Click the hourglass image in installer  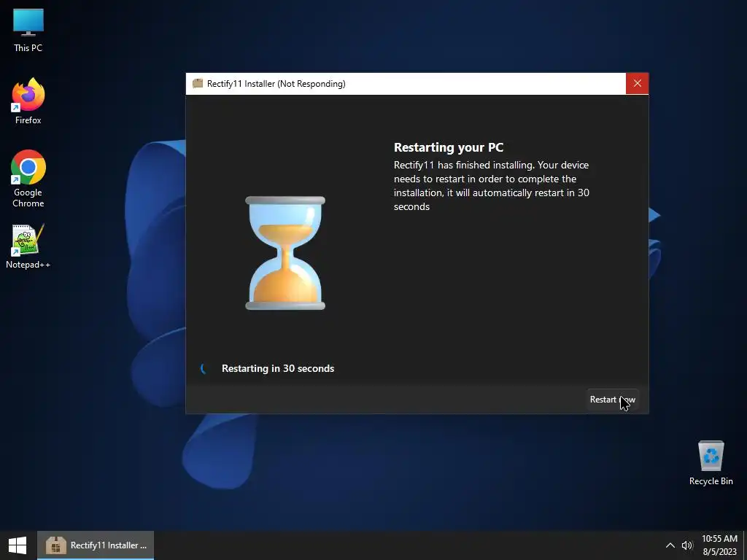tap(285, 253)
